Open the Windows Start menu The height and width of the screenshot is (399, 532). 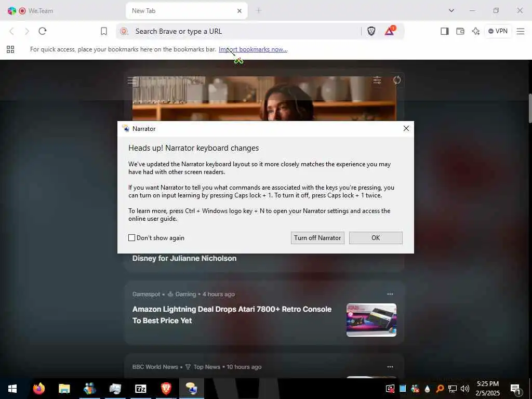(x=12, y=389)
